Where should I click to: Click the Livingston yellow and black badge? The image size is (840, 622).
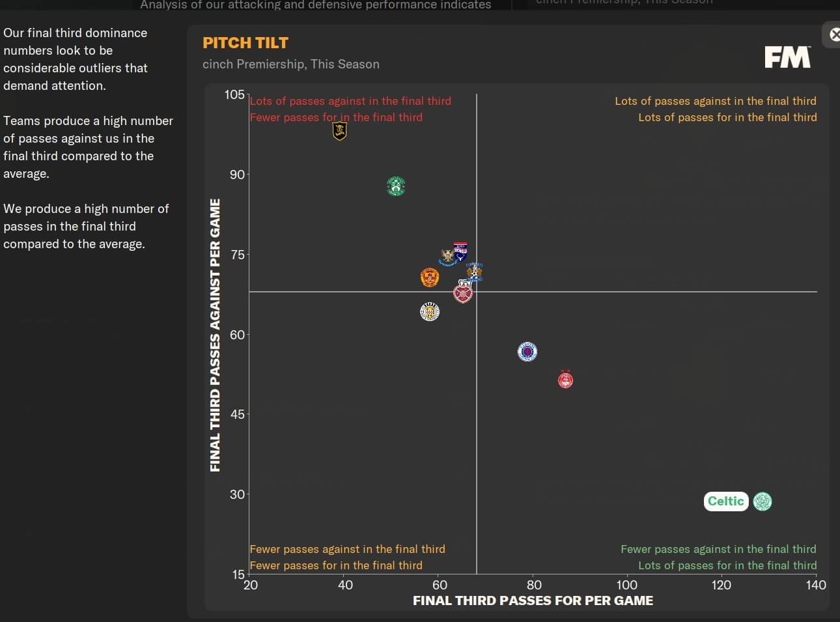[339, 131]
